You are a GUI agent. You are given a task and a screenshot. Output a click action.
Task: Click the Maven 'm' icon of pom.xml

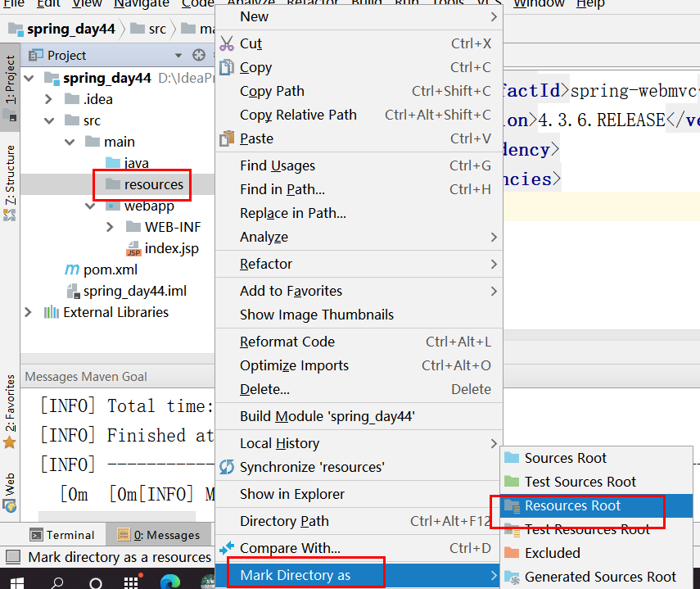click(72, 270)
